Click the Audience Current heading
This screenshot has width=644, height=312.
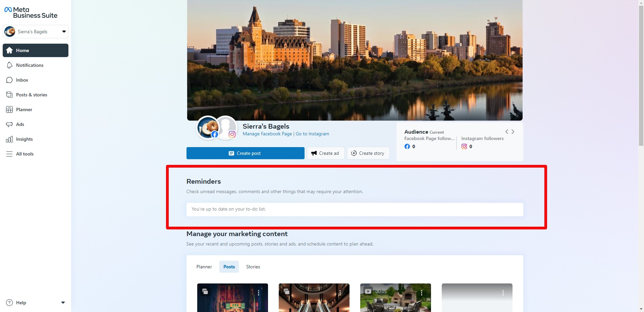click(x=424, y=132)
